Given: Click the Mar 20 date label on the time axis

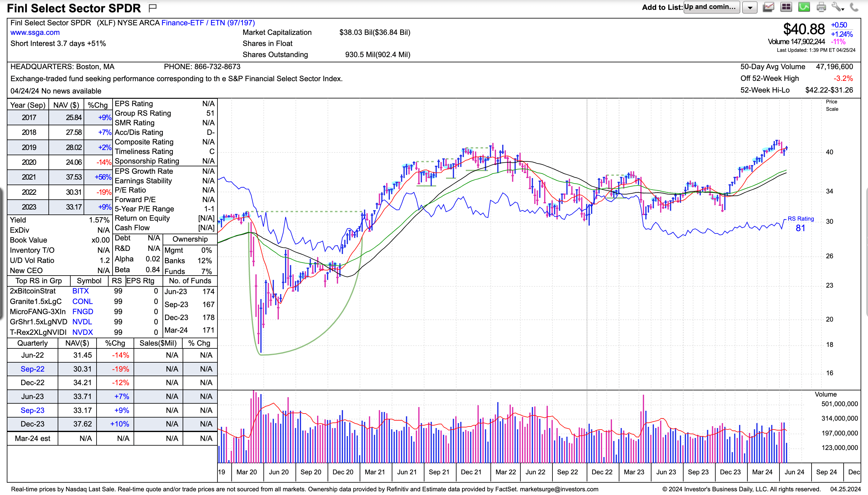Looking at the screenshot, I should click(246, 472).
